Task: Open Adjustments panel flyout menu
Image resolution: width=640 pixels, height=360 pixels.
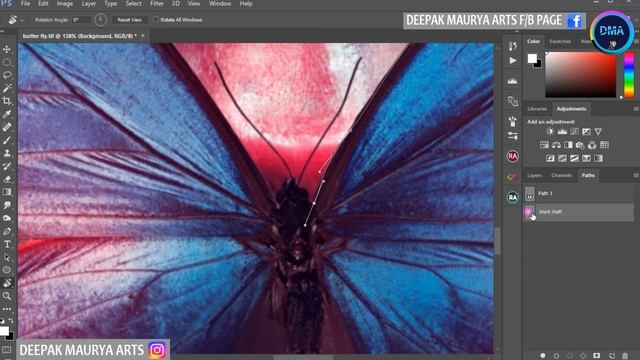Action: click(636, 109)
